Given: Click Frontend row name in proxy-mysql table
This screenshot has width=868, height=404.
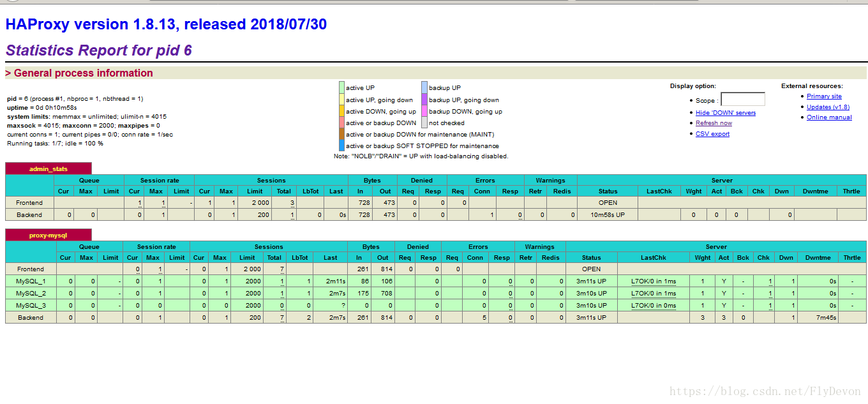Looking at the screenshot, I should 31,269.
